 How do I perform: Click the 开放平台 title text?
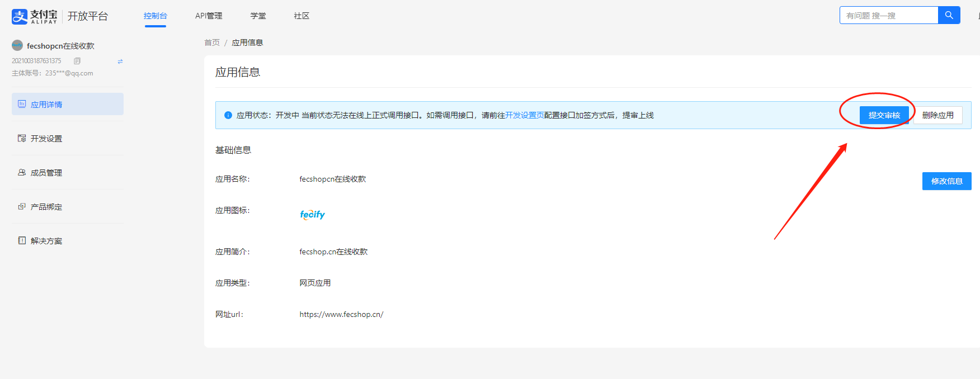[x=88, y=16]
